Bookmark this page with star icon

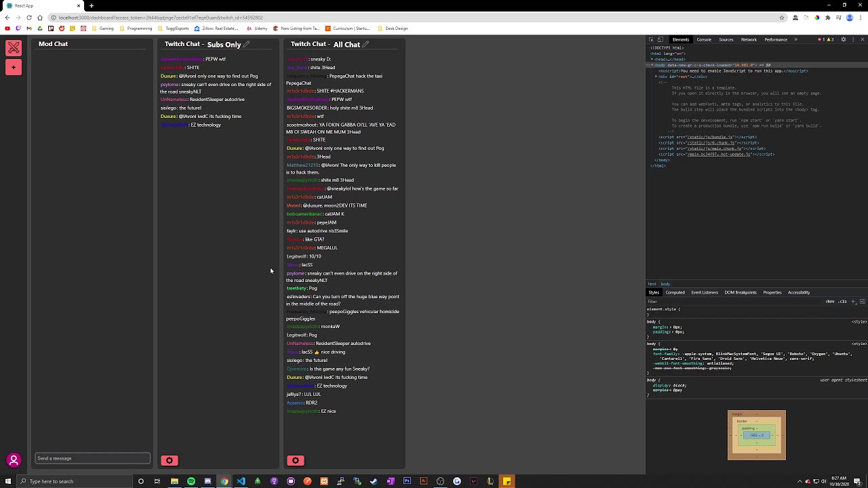782,18
